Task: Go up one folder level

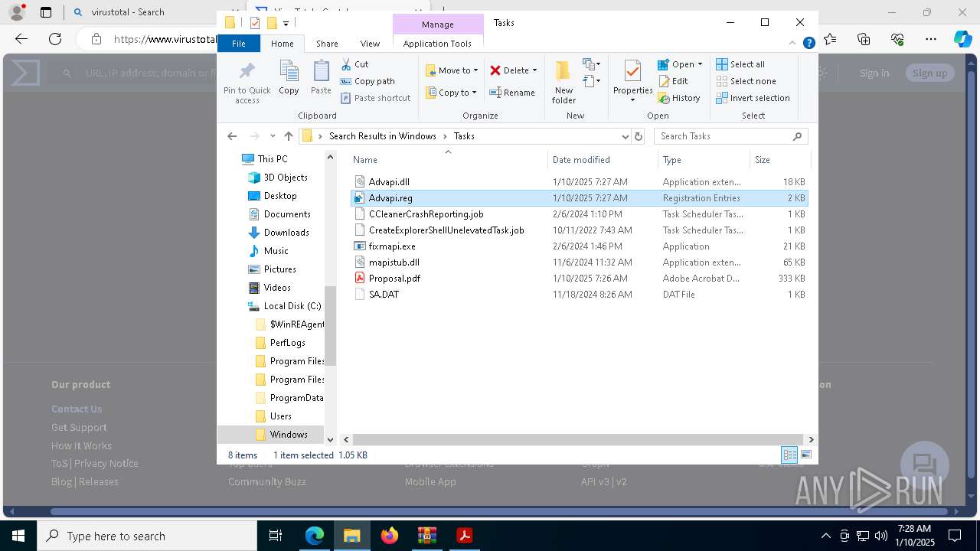Action: pos(289,136)
